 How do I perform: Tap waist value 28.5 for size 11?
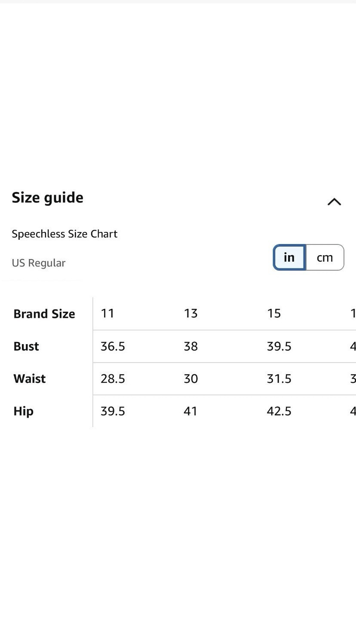point(113,379)
